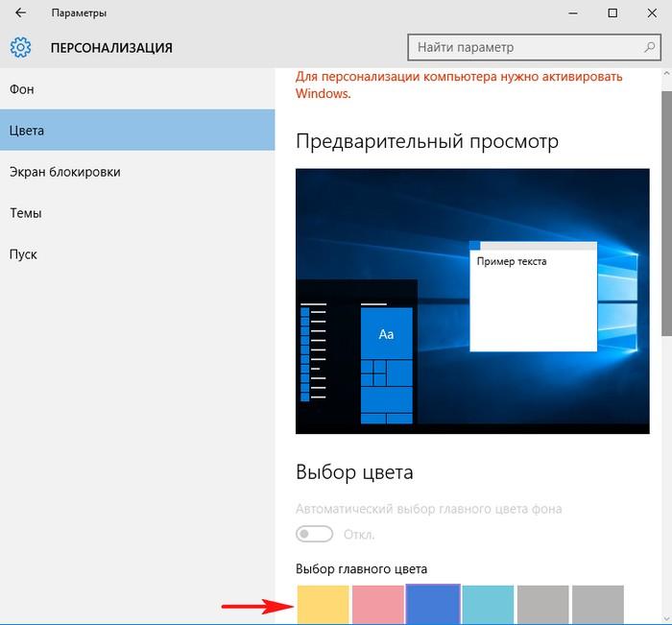Click the 'Откл.' toggle state label
The height and width of the screenshot is (625, 672).
(x=359, y=535)
